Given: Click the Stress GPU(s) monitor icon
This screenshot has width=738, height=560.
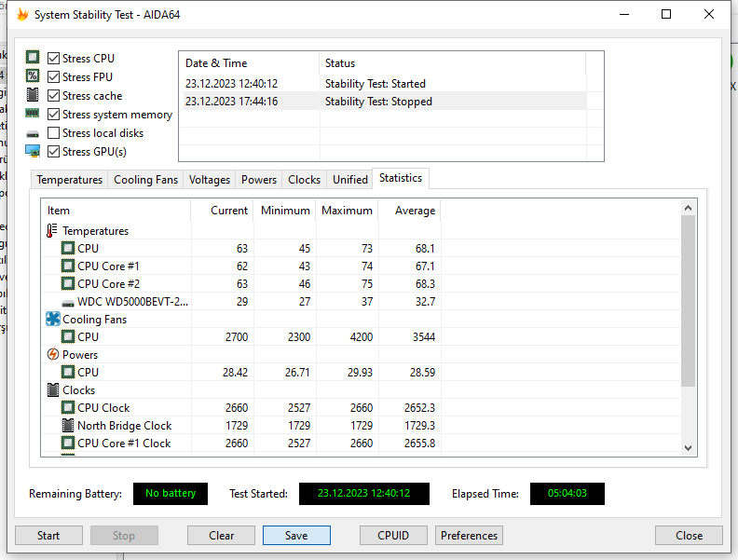Looking at the screenshot, I should pyautogui.click(x=33, y=151).
